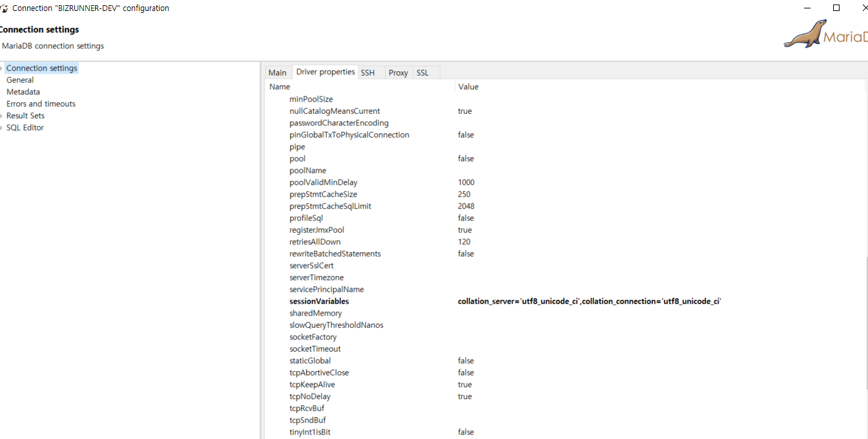Edit prepStmtCacheSqlLimit value 2048

pos(466,206)
